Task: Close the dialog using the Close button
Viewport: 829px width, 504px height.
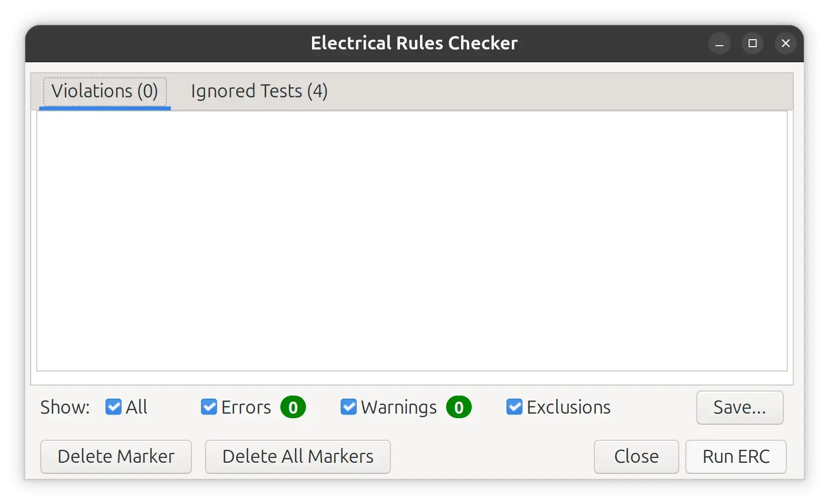Action: [x=636, y=456]
